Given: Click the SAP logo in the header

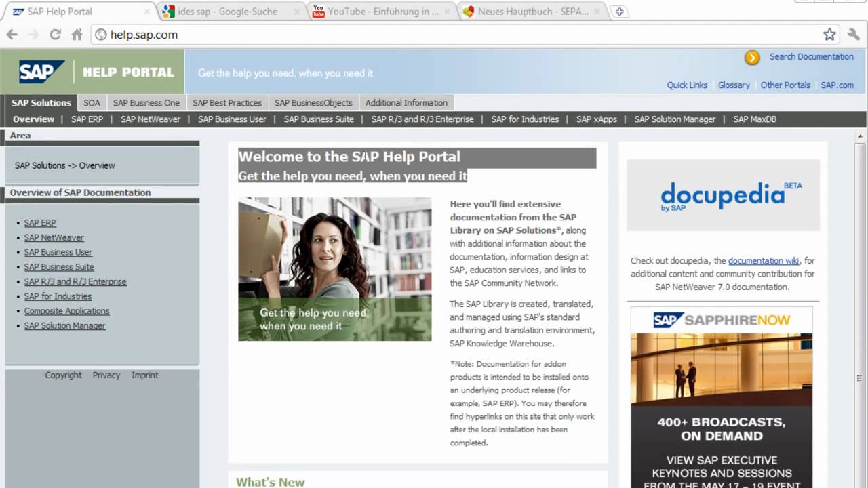Looking at the screenshot, I should click(x=41, y=72).
